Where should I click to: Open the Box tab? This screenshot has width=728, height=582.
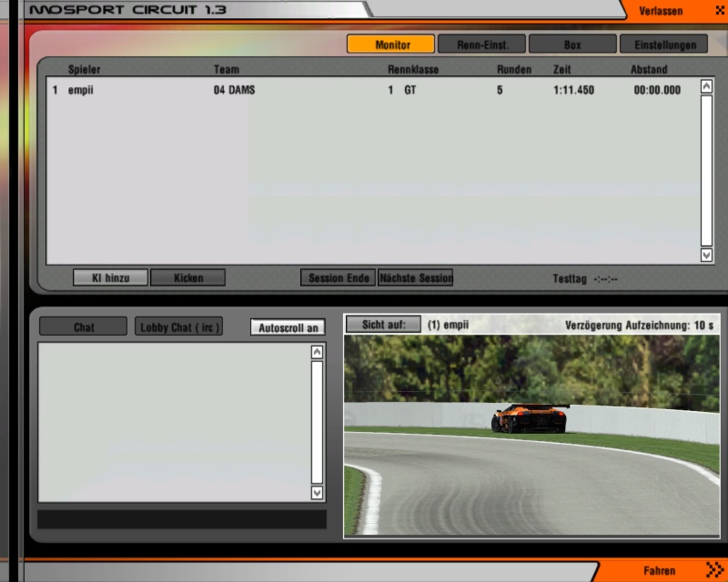571,44
